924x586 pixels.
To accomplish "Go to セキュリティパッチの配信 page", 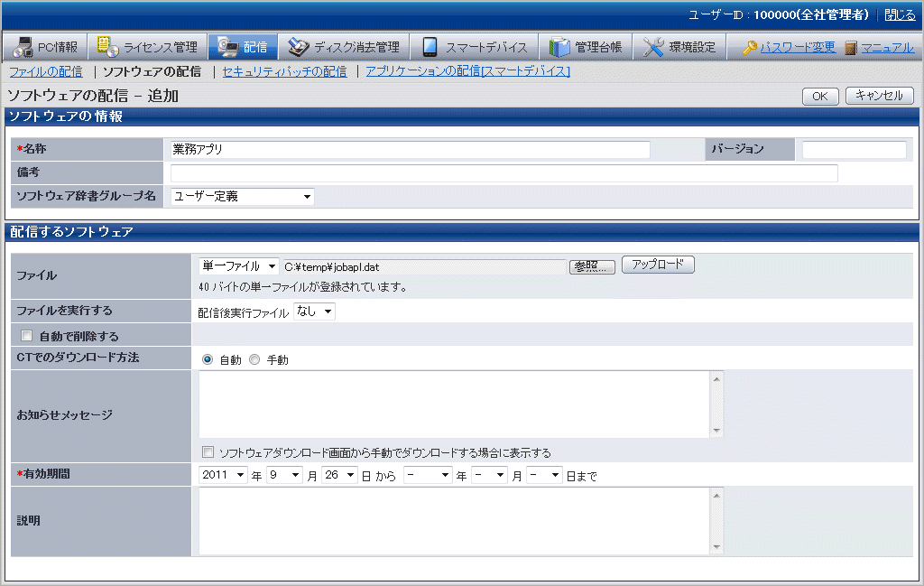I will coord(284,71).
